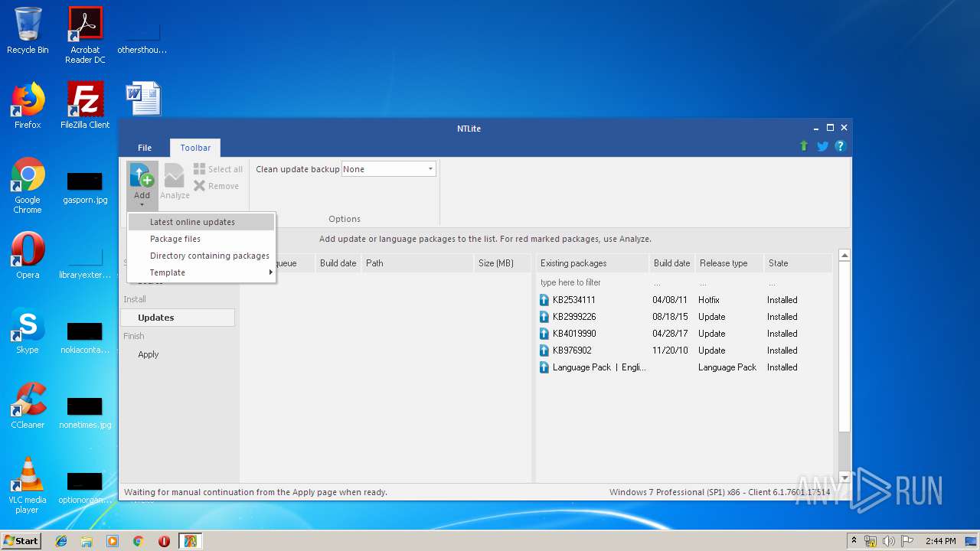Open the Twitter bird icon link
980x551 pixels.
[822, 146]
